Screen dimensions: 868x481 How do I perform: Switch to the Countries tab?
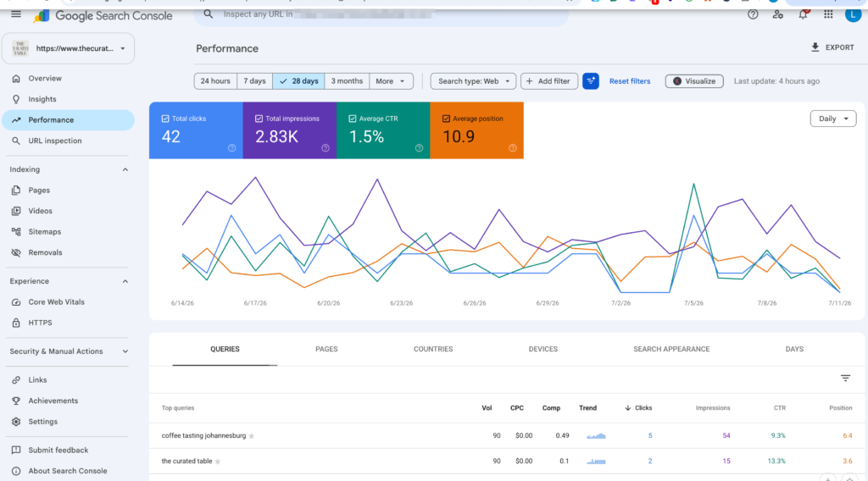433,350
